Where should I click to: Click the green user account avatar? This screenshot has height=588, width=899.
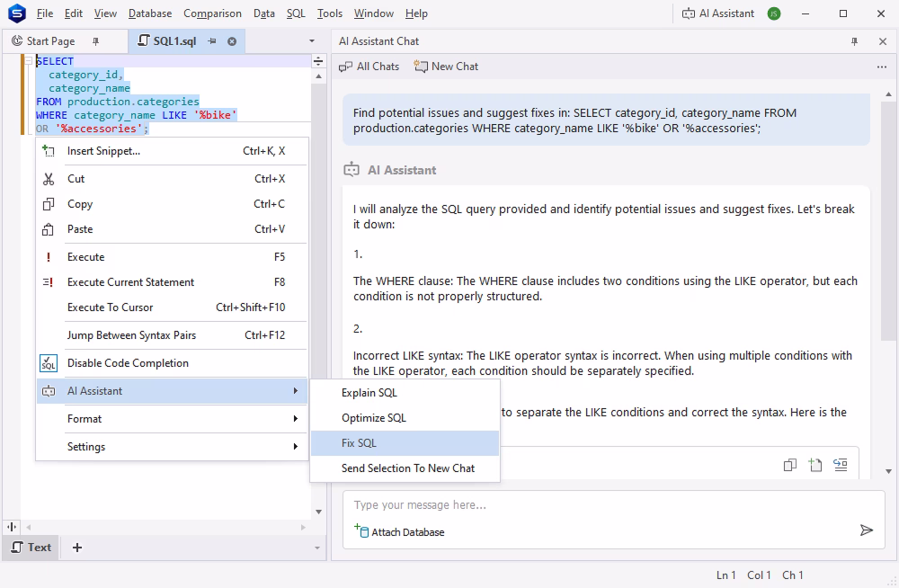click(x=773, y=13)
